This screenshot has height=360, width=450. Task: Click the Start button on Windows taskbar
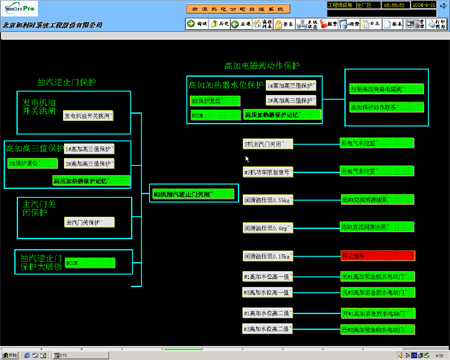click(10, 355)
